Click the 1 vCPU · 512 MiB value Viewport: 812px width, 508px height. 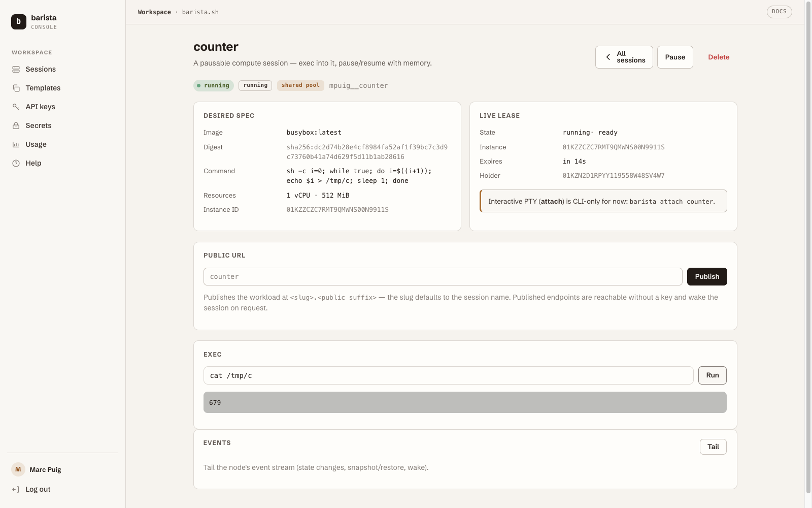tap(318, 196)
